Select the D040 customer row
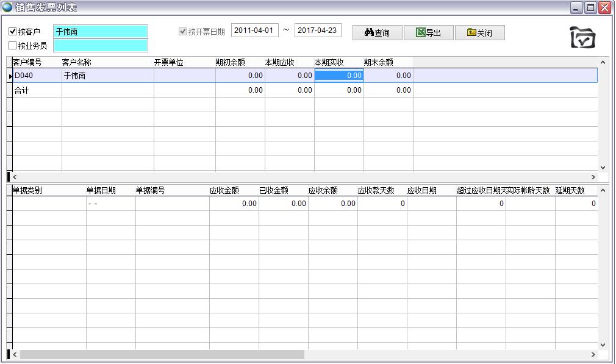This screenshot has height=364, width=616. pyautogui.click(x=37, y=76)
